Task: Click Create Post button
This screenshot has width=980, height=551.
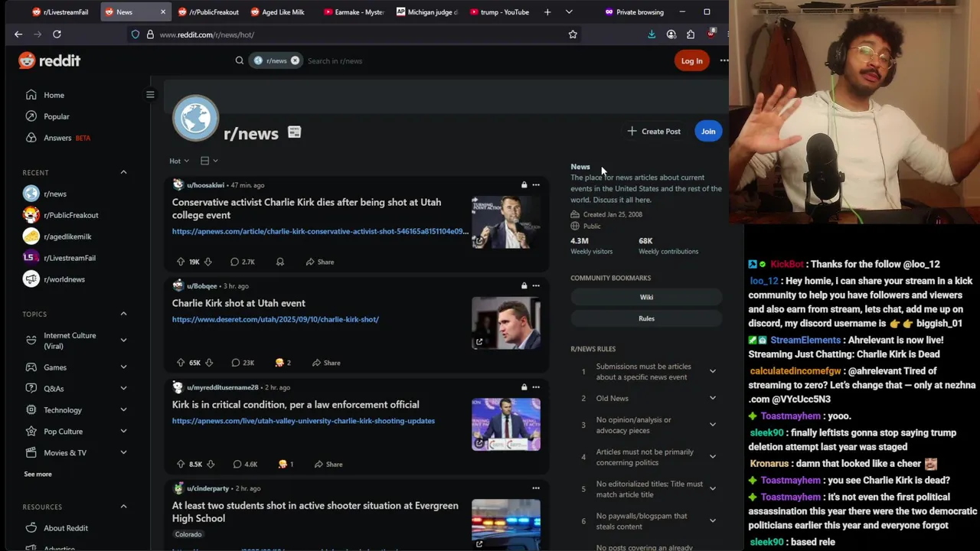Action: click(x=654, y=131)
